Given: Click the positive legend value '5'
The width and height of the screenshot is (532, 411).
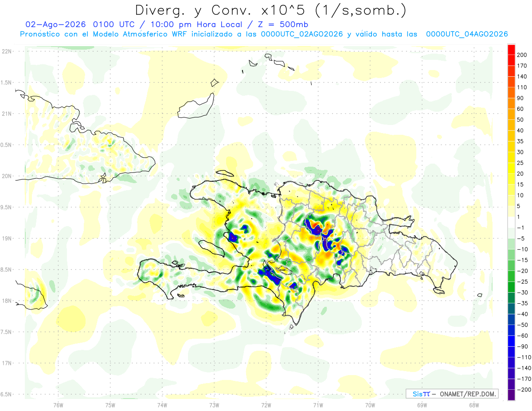Looking at the screenshot, I should click(x=519, y=206).
